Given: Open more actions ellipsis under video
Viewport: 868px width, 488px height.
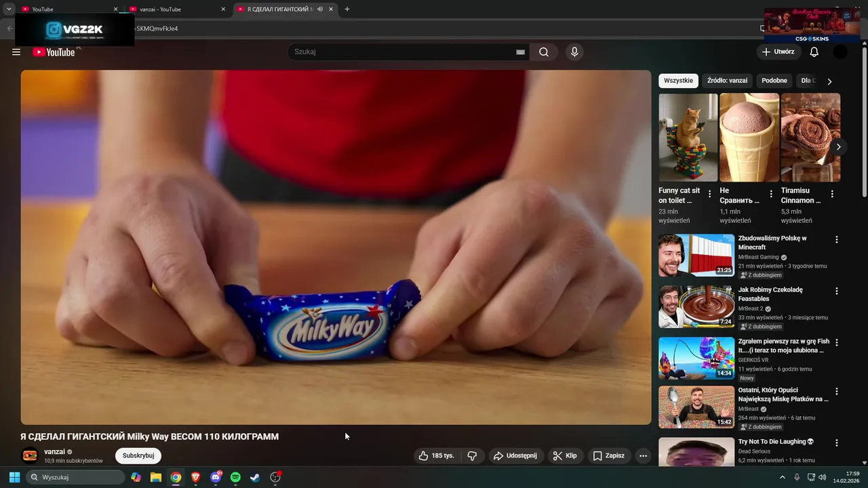Looking at the screenshot, I should coord(644,455).
